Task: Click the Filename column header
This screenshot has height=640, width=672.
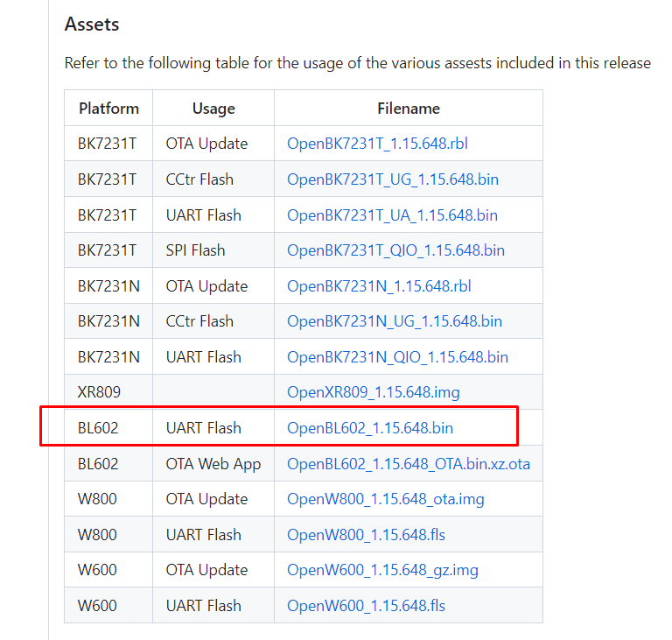Action: tap(409, 109)
